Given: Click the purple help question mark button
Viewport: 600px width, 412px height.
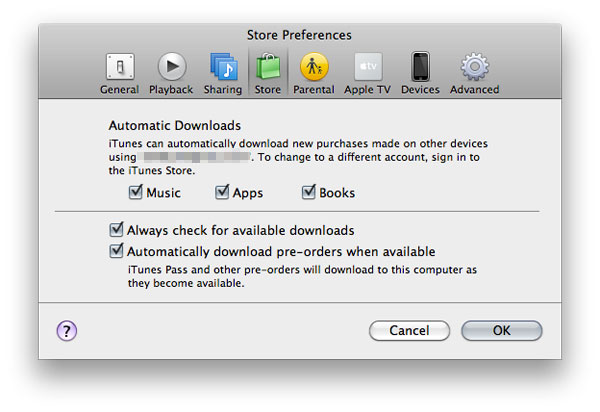Looking at the screenshot, I should point(67,331).
